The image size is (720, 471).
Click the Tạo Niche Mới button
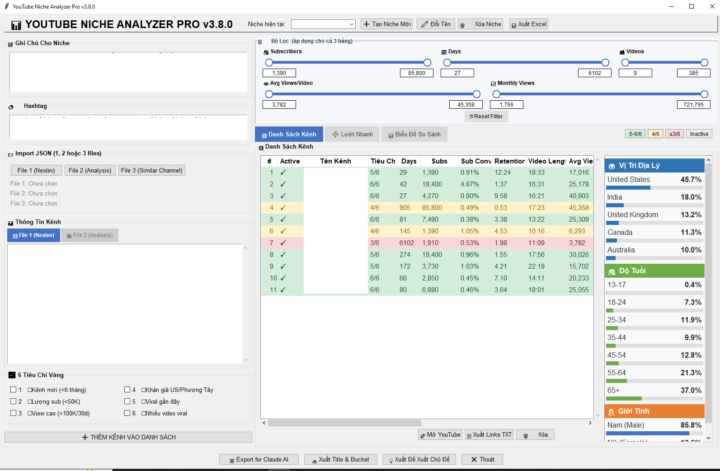click(x=387, y=24)
